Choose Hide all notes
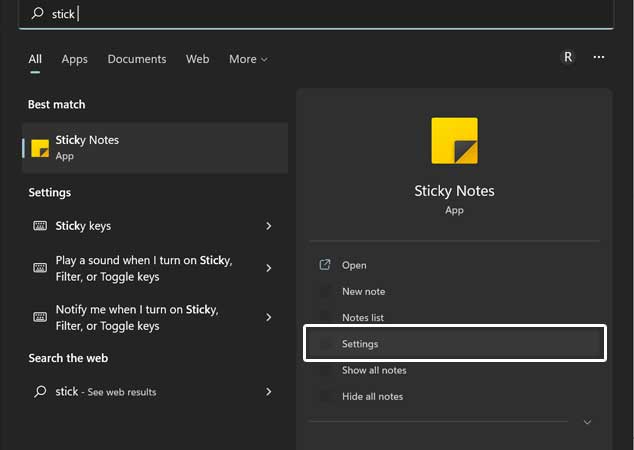The height and width of the screenshot is (450, 634). point(455,397)
